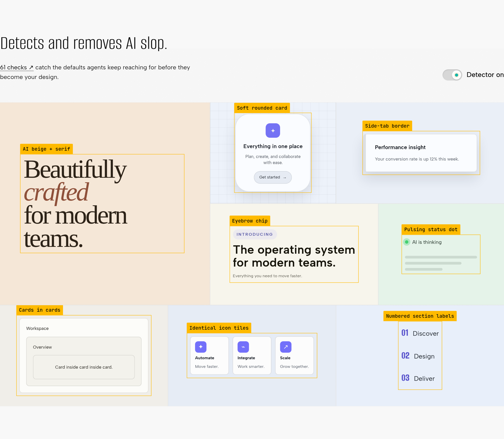Select the Integrate tile title
Viewport: 504px width, 439px height.
click(x=246, y=358)
